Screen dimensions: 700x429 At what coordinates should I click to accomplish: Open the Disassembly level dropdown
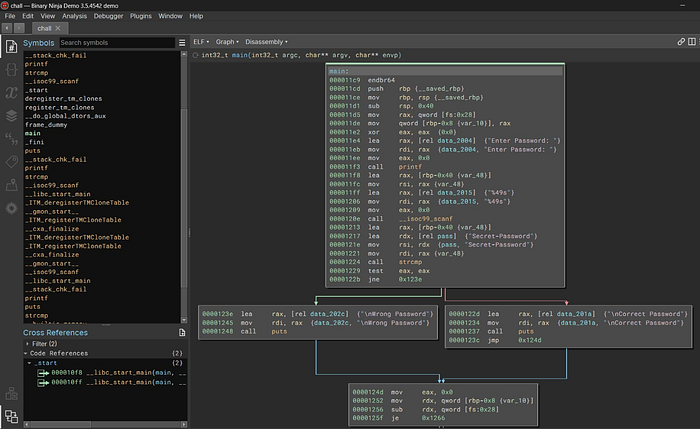267,43
